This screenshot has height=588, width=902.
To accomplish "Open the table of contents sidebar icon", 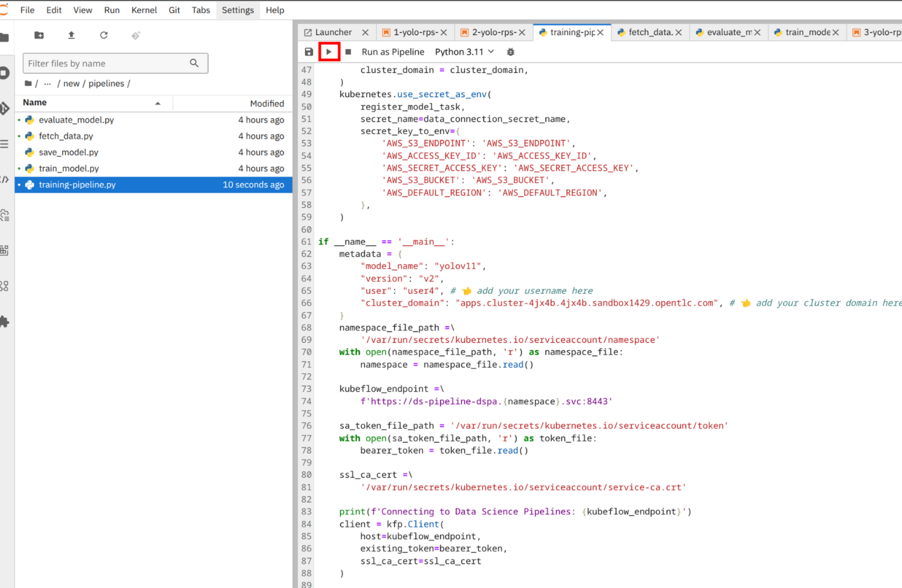I will click(5, 144).
